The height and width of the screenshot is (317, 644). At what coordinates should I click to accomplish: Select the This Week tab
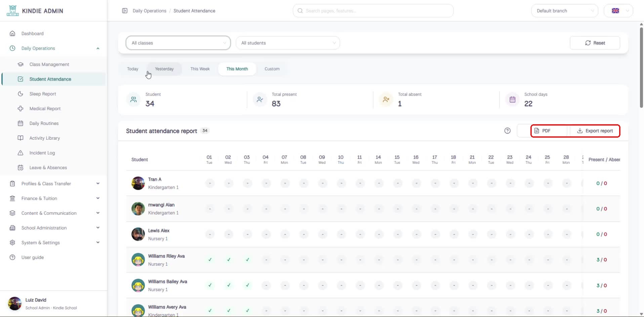tap(200, 69)
